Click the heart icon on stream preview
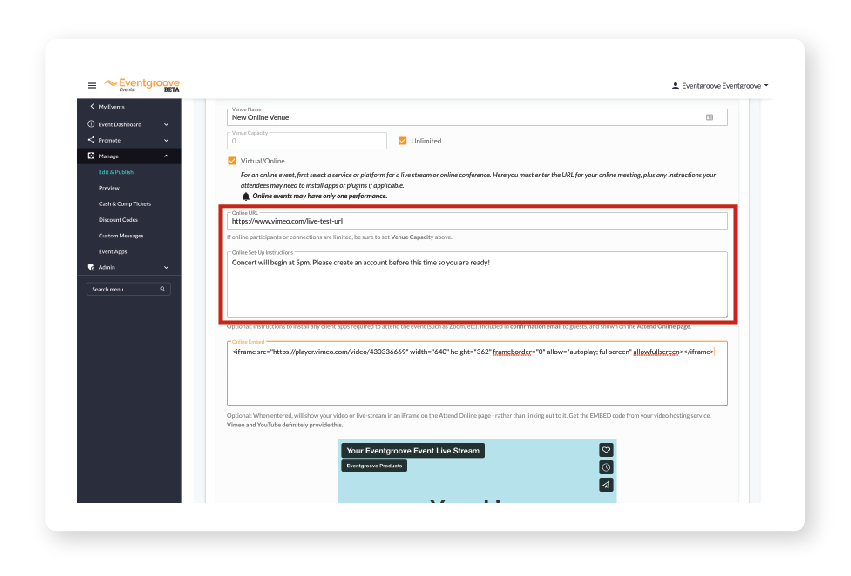This screenshot has width=851, height=576. [606, 450]
